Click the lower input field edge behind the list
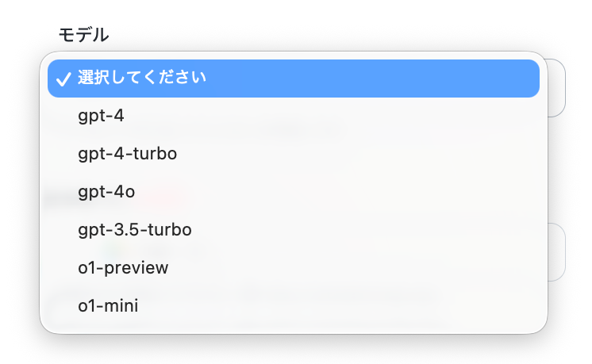Image resolution: width=592 pixels, height=364 pixels. pyautogui.click(x=557, y=252)
